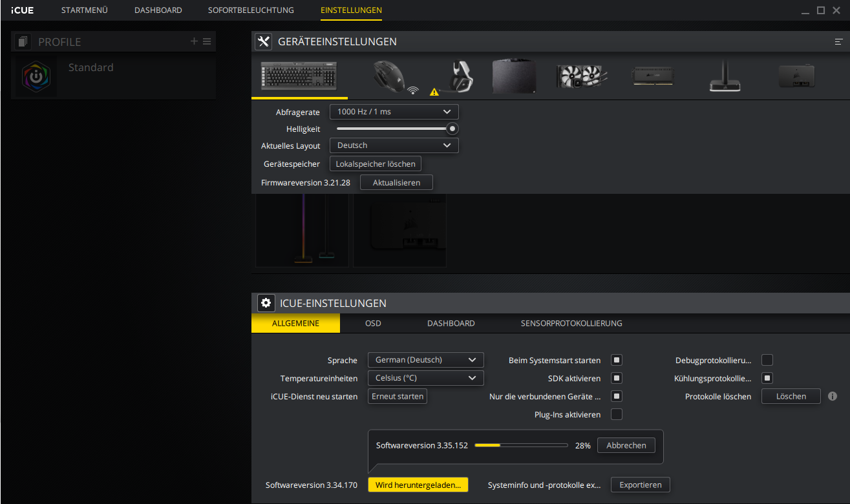Click the device settings wrench icon
The image size is (850, 504).
[x=263, y=41]
